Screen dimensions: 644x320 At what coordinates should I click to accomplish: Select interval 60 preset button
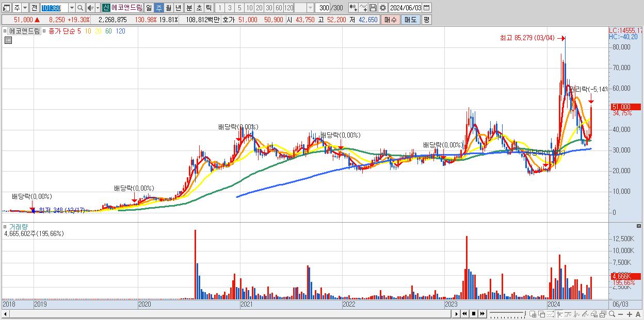(x=279, y=8)
